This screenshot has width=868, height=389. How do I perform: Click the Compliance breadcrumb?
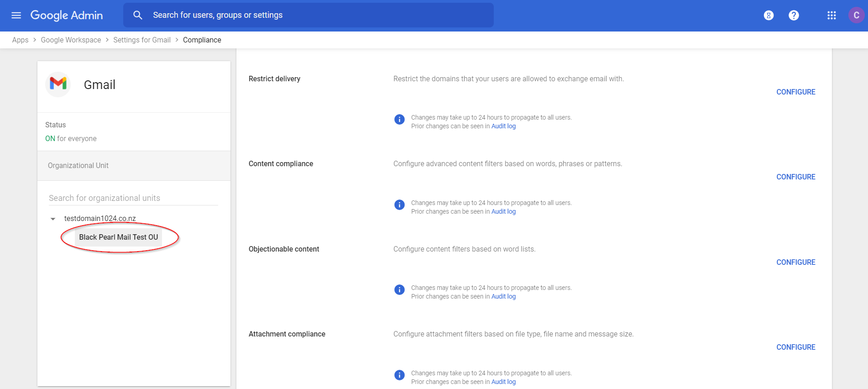pyautogui.click(x=202, y=40)
